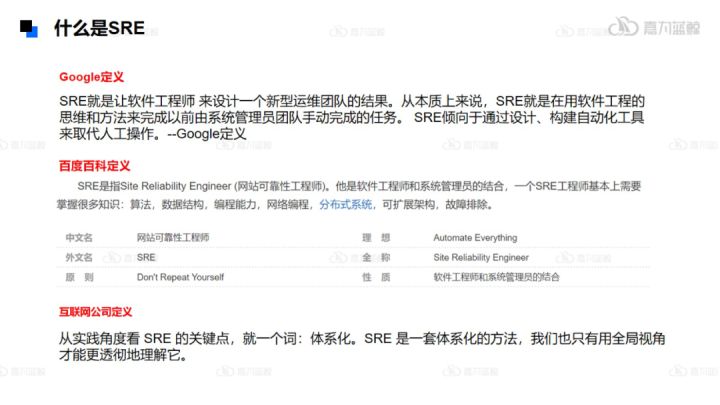Select the red heading 互联网公司定义
Image resolution: width=720 pixels, height=405 pixels.
click(95, 312)
